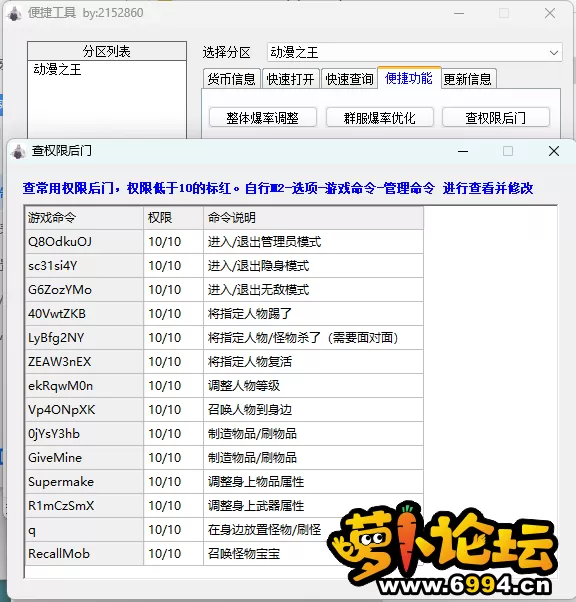
Task: Select the LyBfg2NY command cell
Action: (84, 338)
